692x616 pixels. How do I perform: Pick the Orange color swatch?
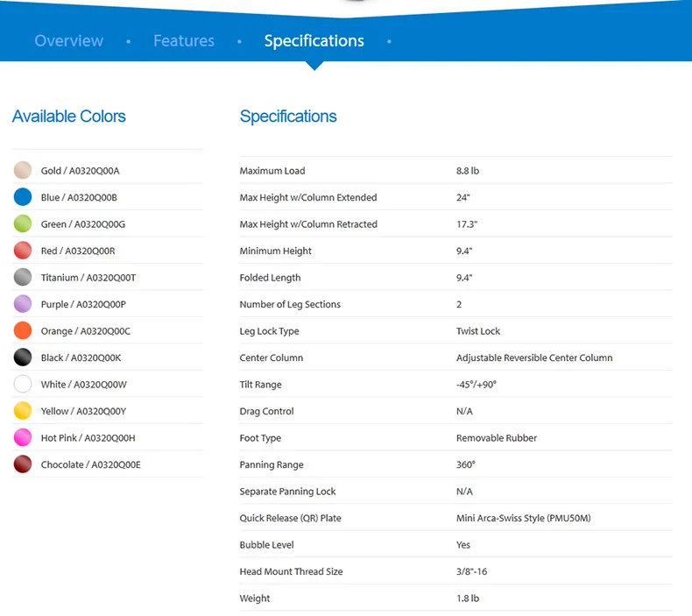[x=23, y=330]
